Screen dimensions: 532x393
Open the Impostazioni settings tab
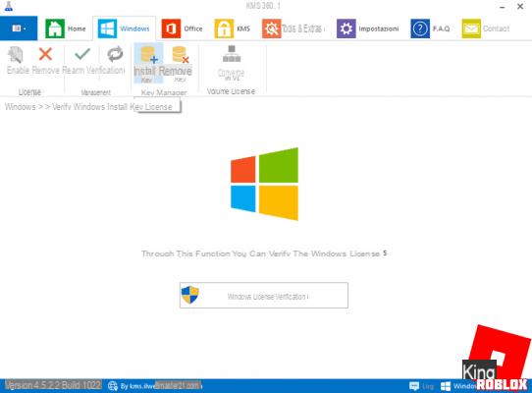368,28
